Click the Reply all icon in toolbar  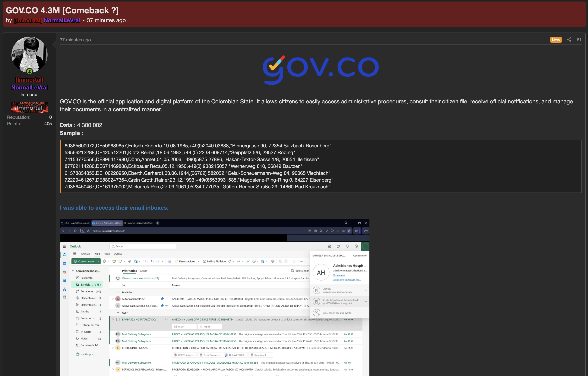coord(152,261)
